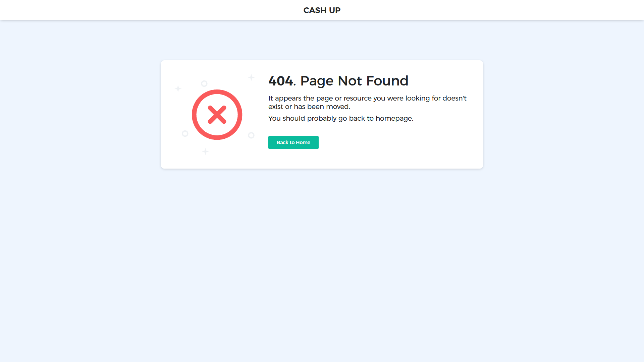Screen dimensions: 644x362
Task: Click the sparkle star beneath the error icon
Action: pyautogui.click(x=205, y=152)
